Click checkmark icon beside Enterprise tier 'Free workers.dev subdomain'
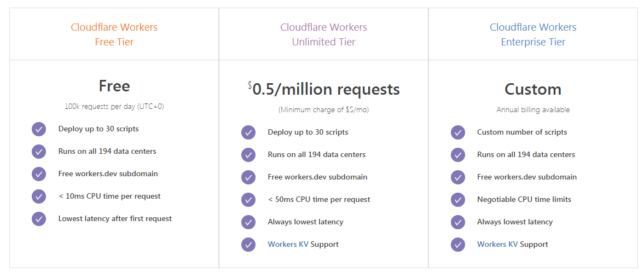The width and height of the screenshot is (644, 278). tap(458, 177)
